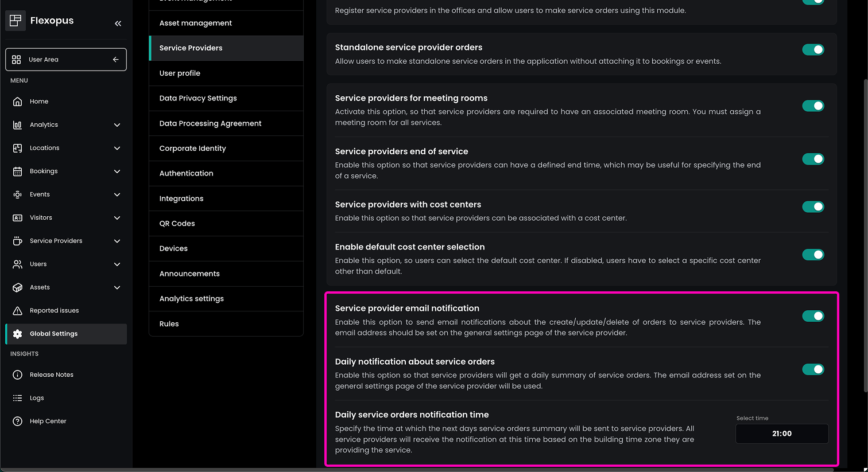Viewport: 868px width, 472px height.
Task: Collapse sidebar with double chevron icon
Action: [x=118, y=24]
